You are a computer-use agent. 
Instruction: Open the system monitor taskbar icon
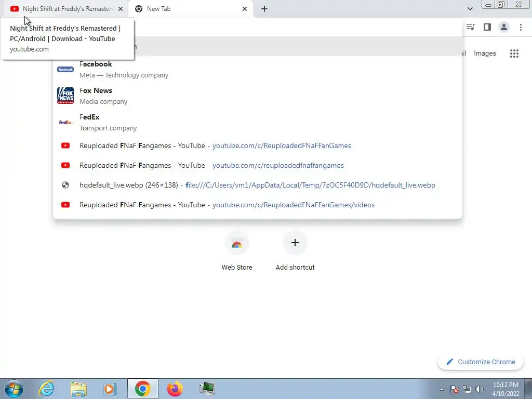coord(207,389)
